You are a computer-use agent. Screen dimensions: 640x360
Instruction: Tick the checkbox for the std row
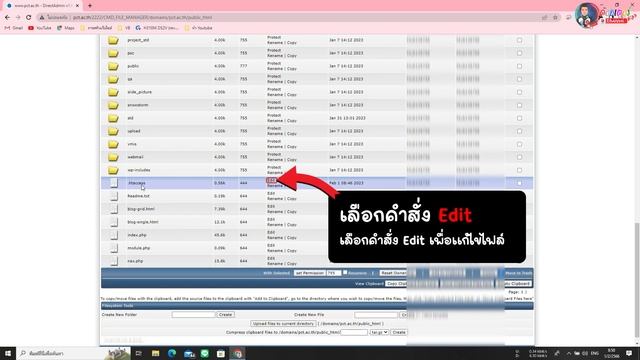tap(519, 118)
